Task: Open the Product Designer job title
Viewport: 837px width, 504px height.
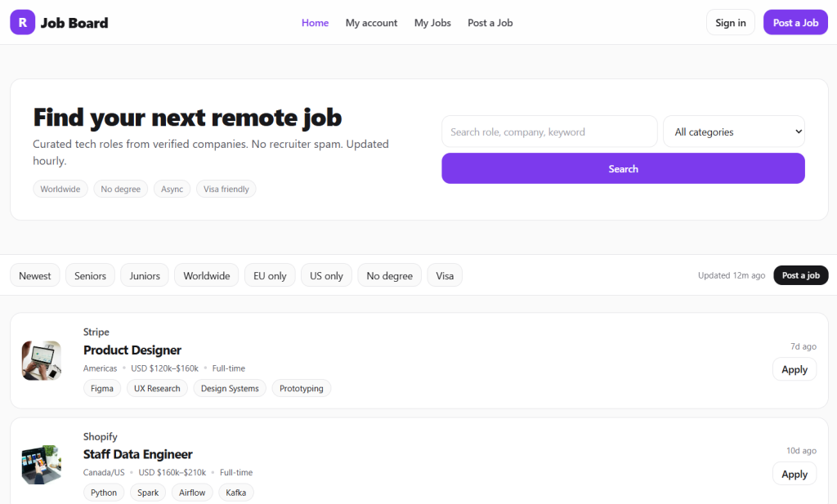Action: click(x=132, y=350)
